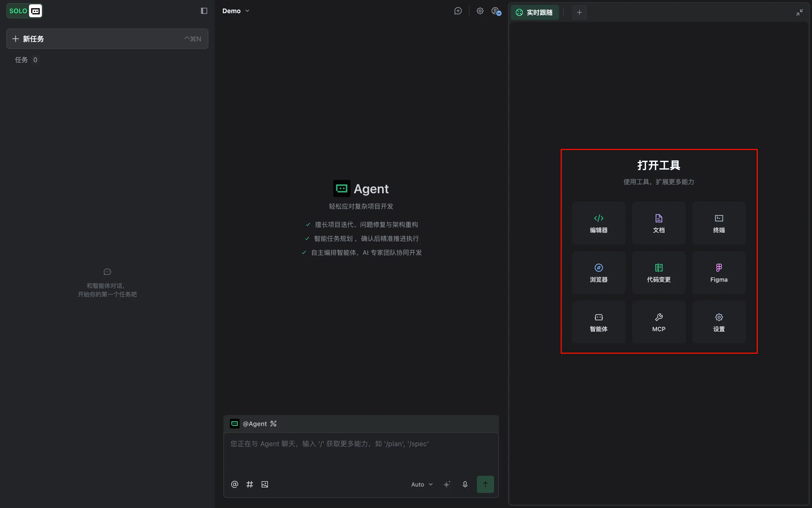The height and width of the screenshot is (508, 812).
Task: Click text 自主编排智能体，AI 专家团队协同开发
Action: (367, 253)
